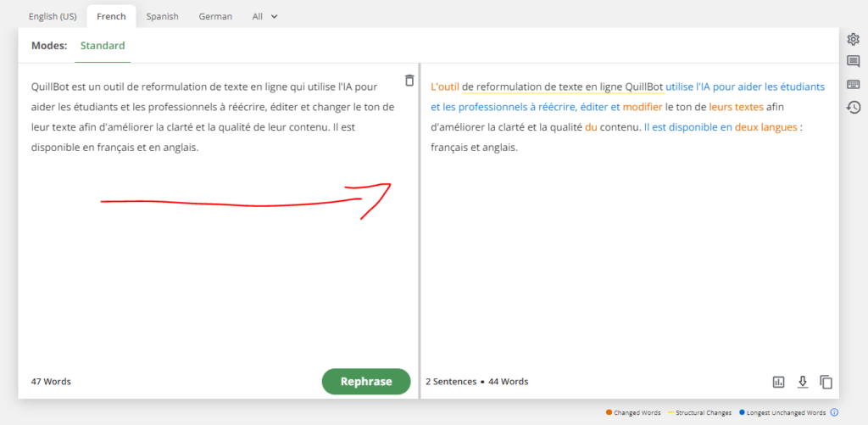Click the underlined phrase "de reformulation de texte"

(522, 87)
